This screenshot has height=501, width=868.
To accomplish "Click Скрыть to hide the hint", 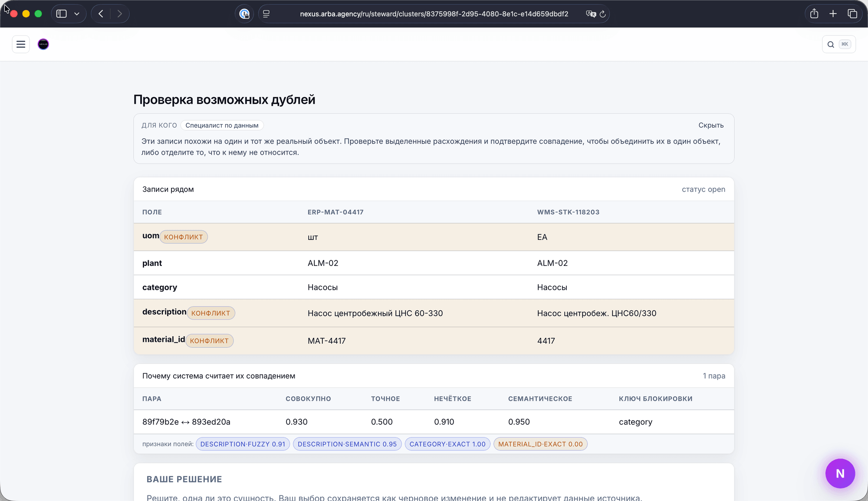I will click(711, 125).
